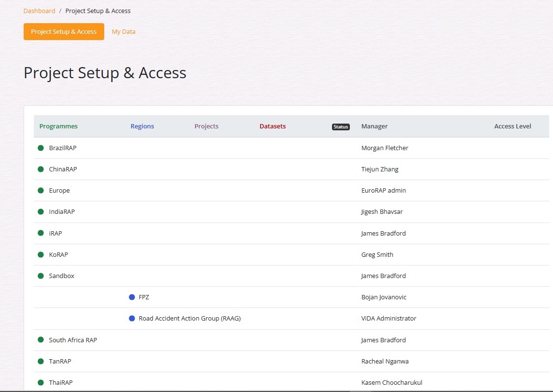Switch to the My Data tab

tap(124, 31)
